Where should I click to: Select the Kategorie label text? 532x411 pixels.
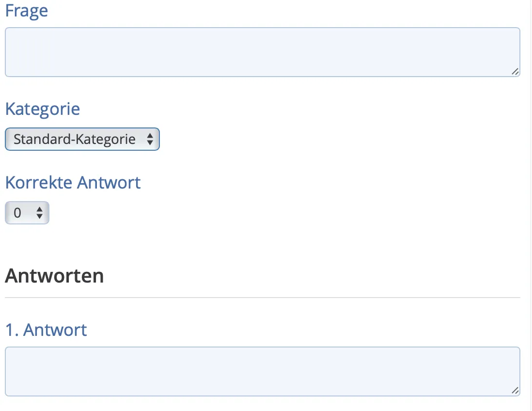tap(43, 109)
